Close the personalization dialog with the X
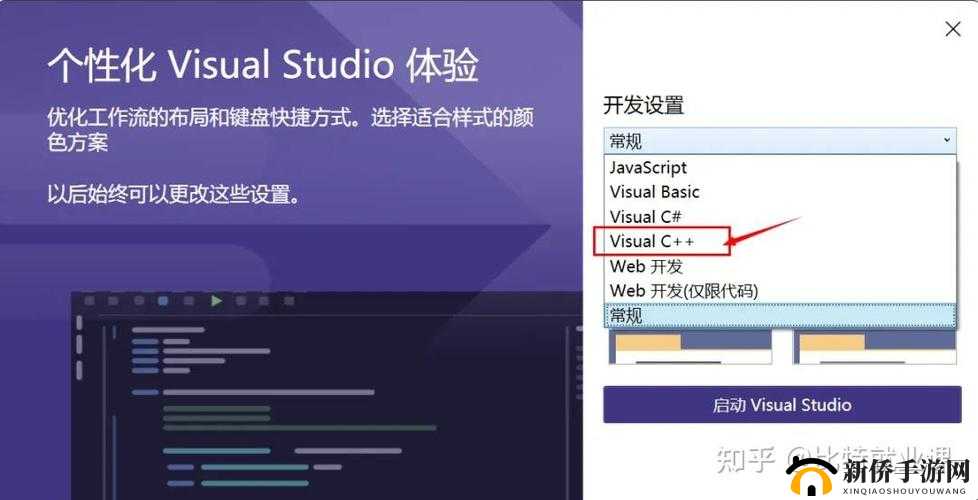978x500 pixels. pyautogui.click(x=952, y=30)
